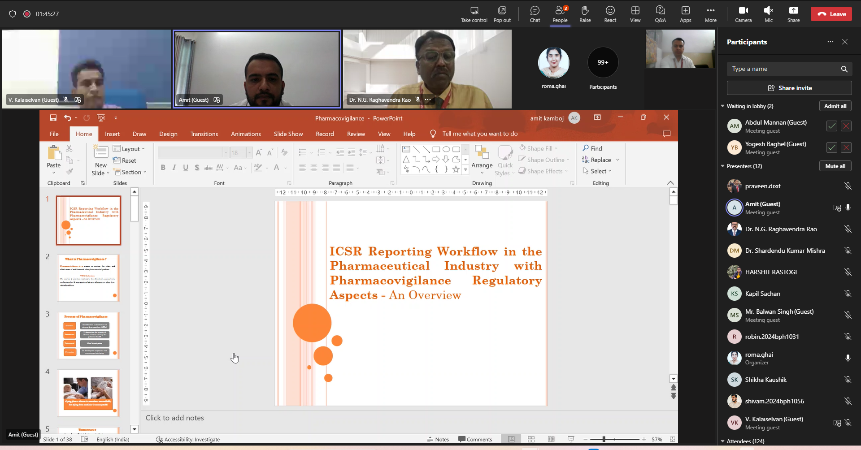Collapse the Waiting in lobby section
Viewport: 861px width, 450px height.
pos(723,106)
